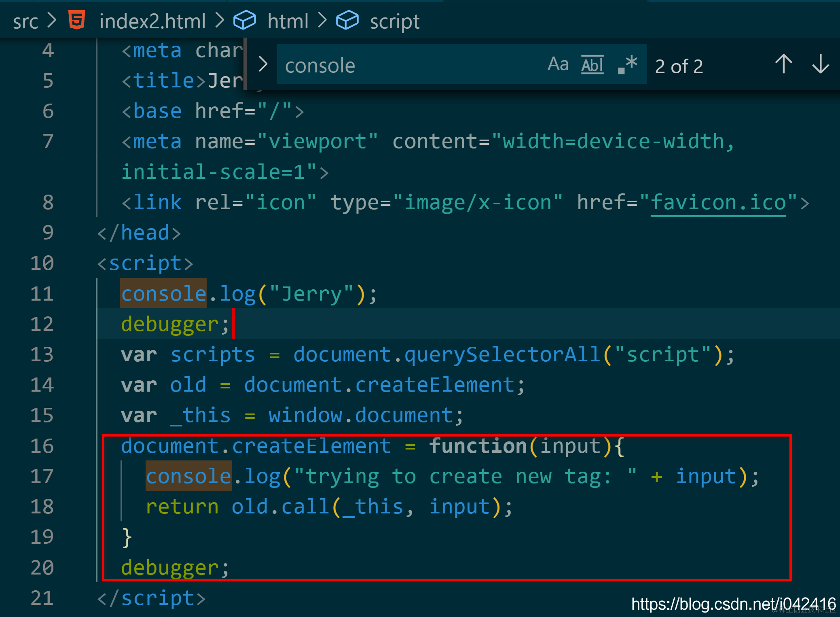Expand the Replace field chevron
Image resolution: width=840 pixels, height=617 pixels.
tap(263, 64)
